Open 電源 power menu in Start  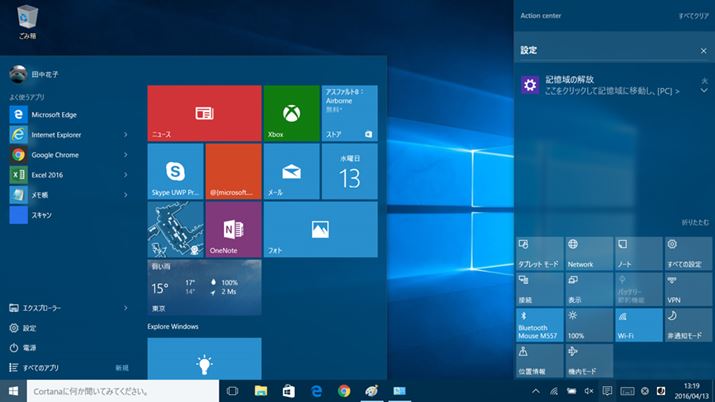click(29, 347)
